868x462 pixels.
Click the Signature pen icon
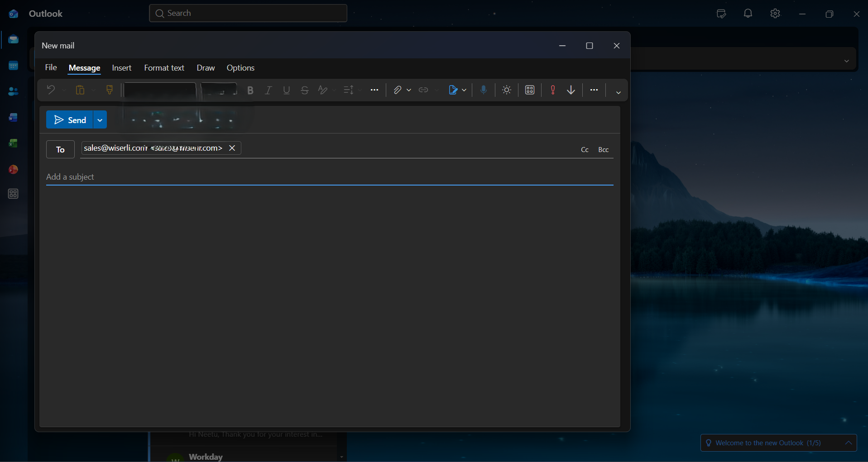coord(453,90)
